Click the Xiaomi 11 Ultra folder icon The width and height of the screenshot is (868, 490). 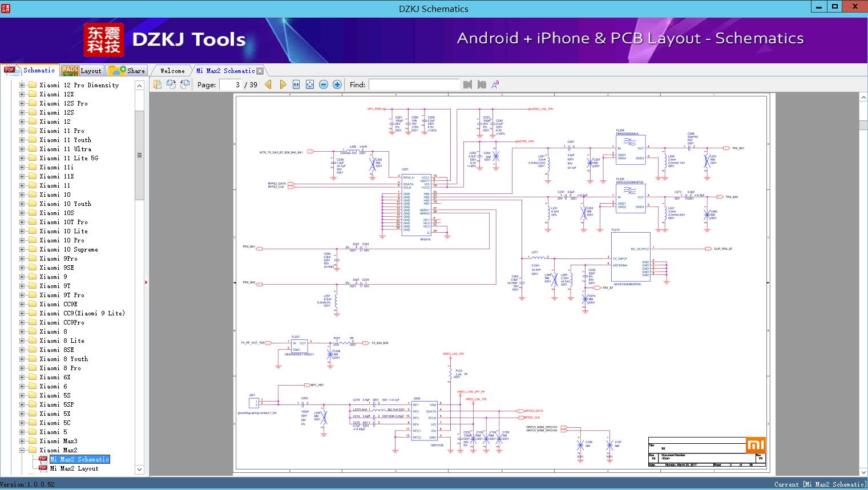pyautogui.click(x=33, y=149)
